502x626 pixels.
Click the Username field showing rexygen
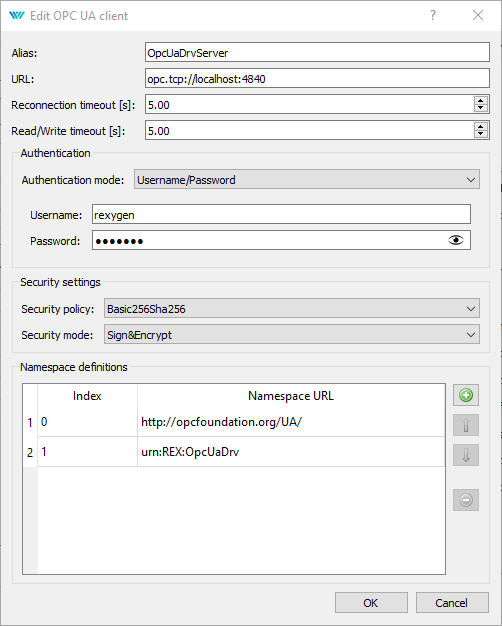(x=281, y=214)
